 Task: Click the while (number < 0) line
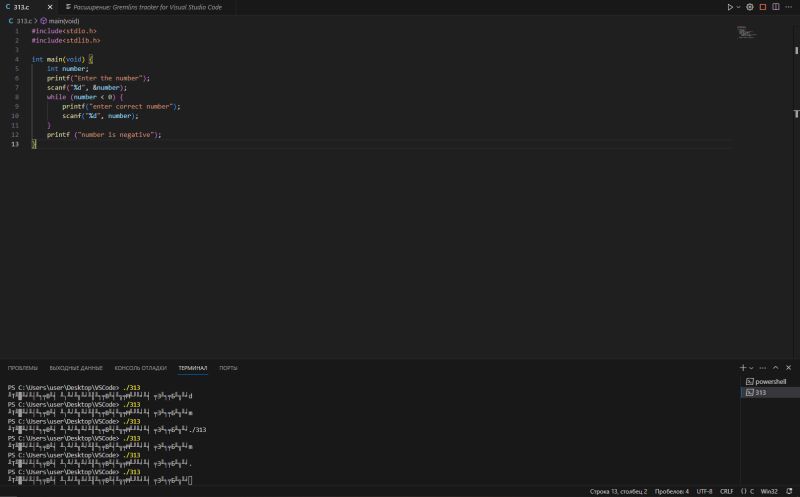[x=85, y=97]
